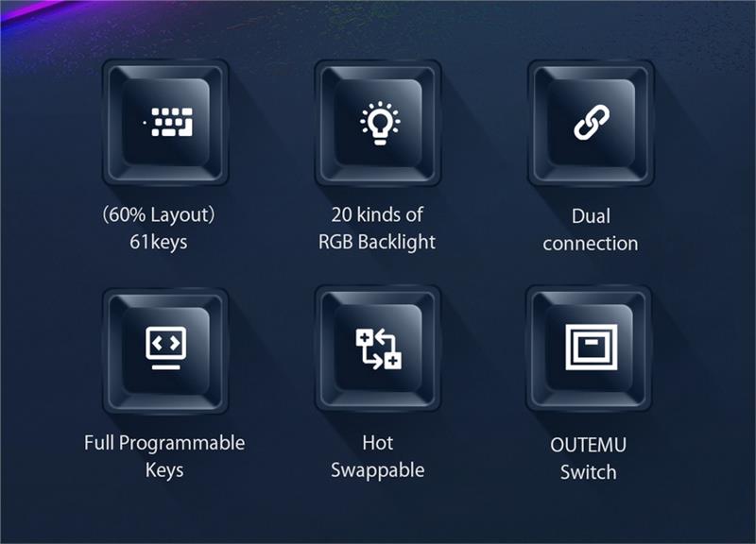Image resolution: width=756 pixels, height=544 pixels.
Task: Click the "61keys" label
Action: point(159,242)
